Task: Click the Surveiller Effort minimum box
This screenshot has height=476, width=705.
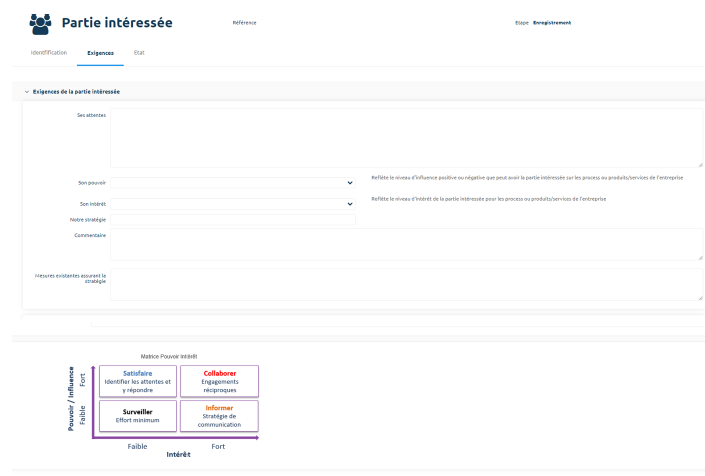Action: click(x=138, y=415)
